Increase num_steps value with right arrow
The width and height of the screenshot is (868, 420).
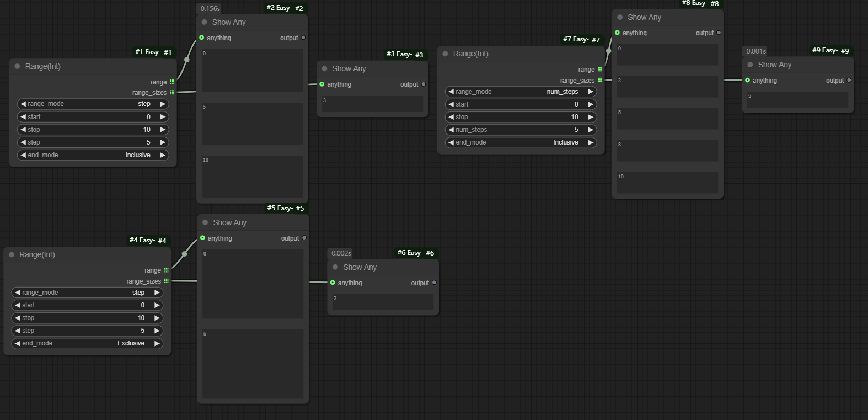(591, 130)
